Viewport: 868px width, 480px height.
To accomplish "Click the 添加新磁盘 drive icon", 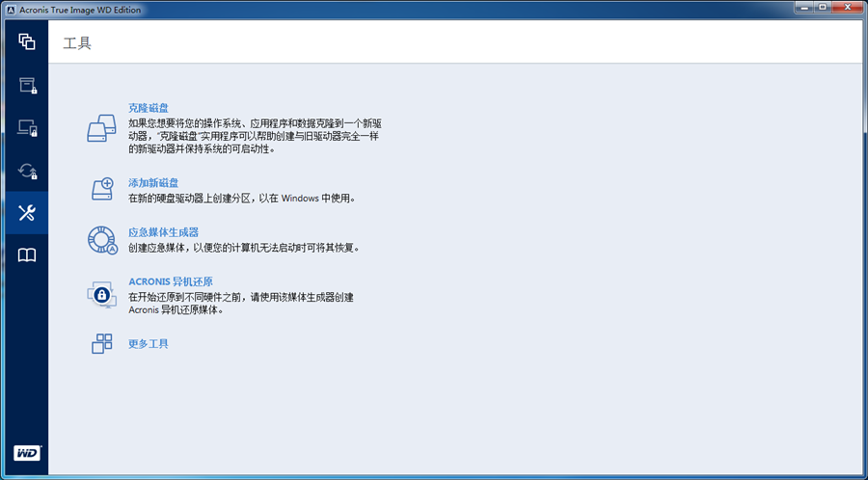I will click(101, 189).
